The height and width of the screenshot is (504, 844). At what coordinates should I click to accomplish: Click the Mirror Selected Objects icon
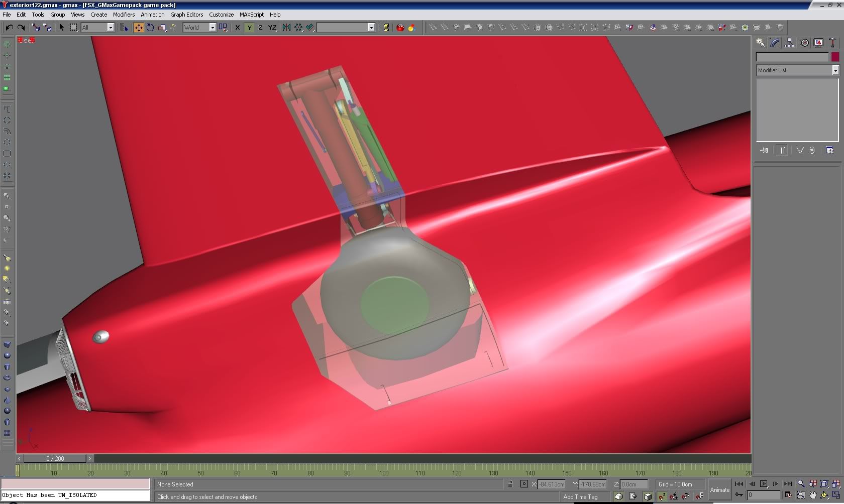point(286,28)
